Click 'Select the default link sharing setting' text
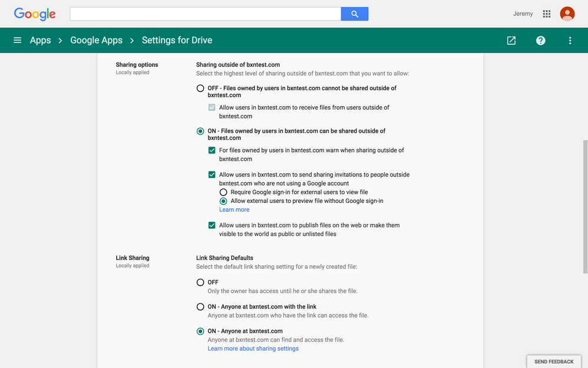 point(276,267)
